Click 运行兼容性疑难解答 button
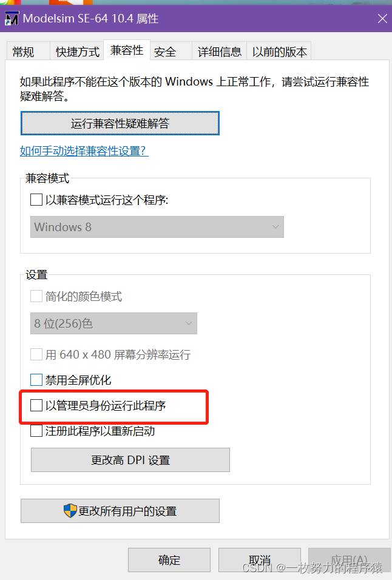Screen dimensions: 392x580 click(120, 123)
